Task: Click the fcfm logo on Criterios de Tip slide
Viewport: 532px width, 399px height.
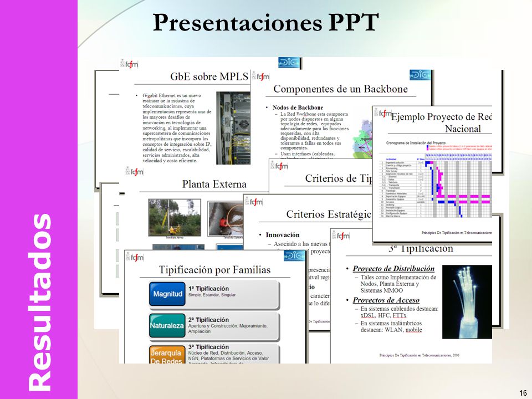Action: tap(279, 166)
